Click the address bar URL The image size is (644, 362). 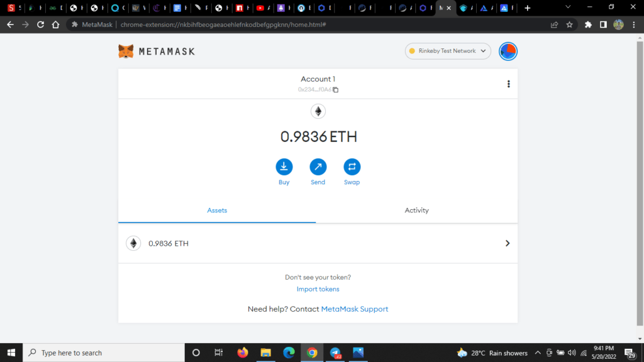click(x=223, y=25)
